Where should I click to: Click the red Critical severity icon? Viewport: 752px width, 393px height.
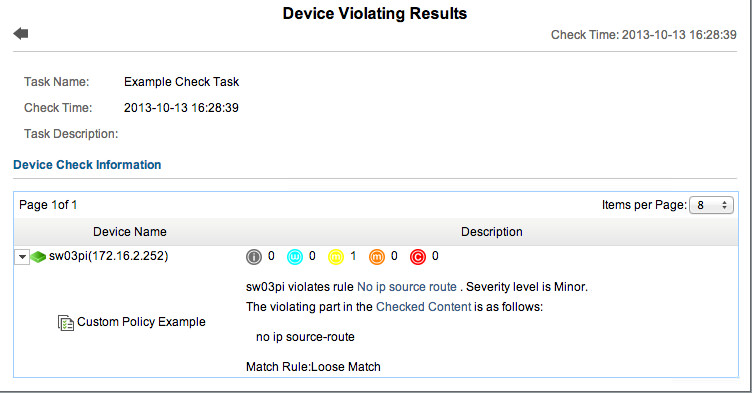418,257
